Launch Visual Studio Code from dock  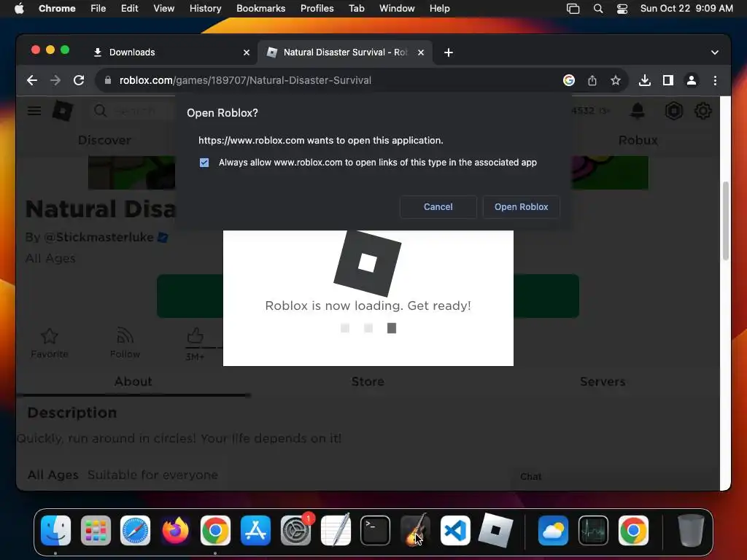pyautogui.click(x=455, y=531)
